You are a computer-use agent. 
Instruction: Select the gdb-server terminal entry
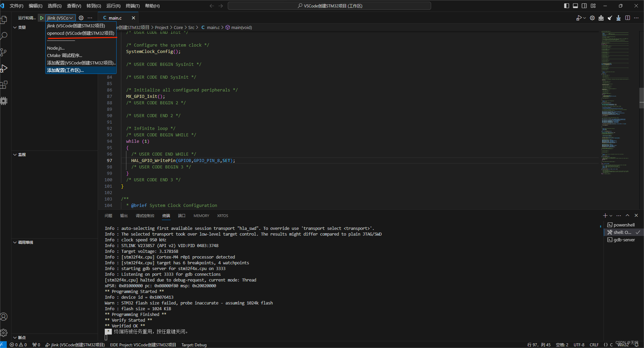(x=623, y=240)
